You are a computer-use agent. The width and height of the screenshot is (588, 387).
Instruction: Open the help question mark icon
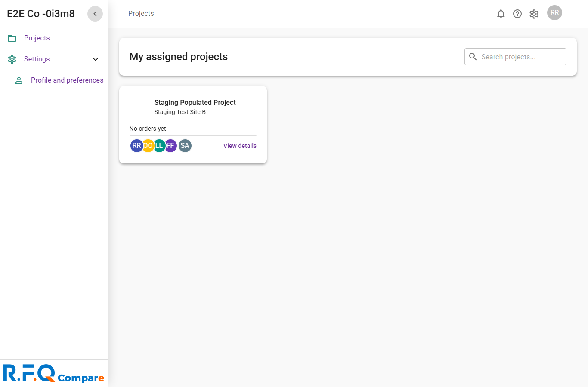pyautogui.click(x=517, y=14)
